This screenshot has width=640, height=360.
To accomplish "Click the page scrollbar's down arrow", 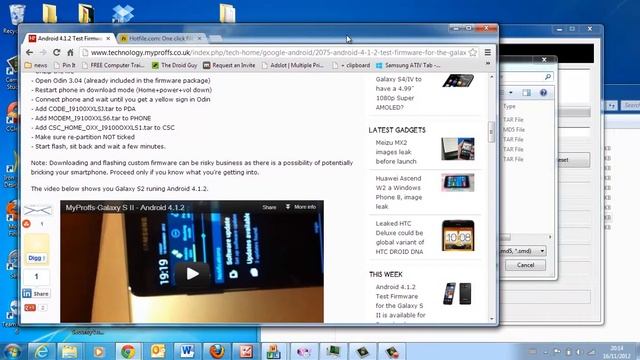I will click(491, 319).
